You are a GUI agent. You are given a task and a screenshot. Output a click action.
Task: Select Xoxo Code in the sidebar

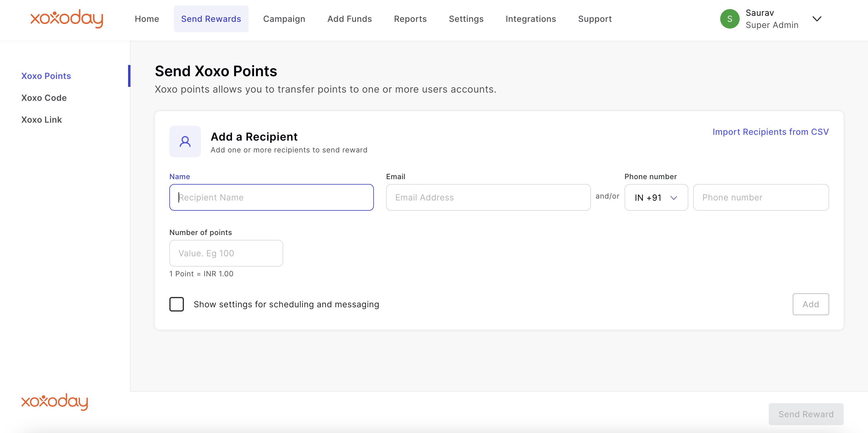point(44,98)
